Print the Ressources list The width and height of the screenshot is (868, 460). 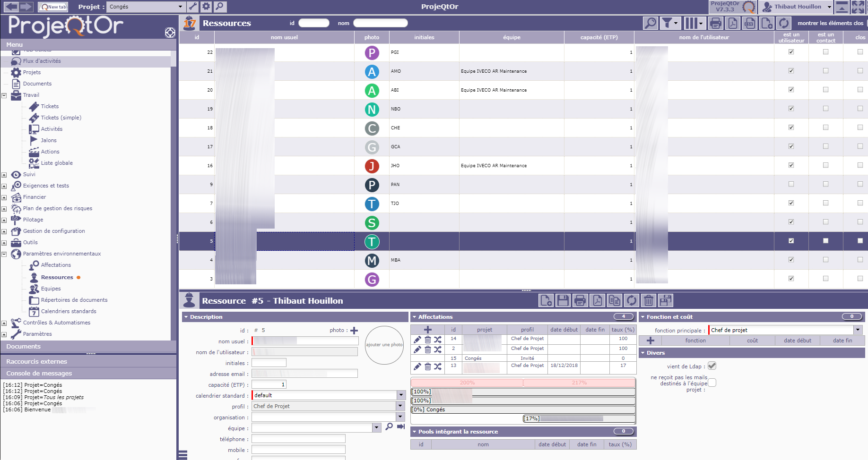716,23
